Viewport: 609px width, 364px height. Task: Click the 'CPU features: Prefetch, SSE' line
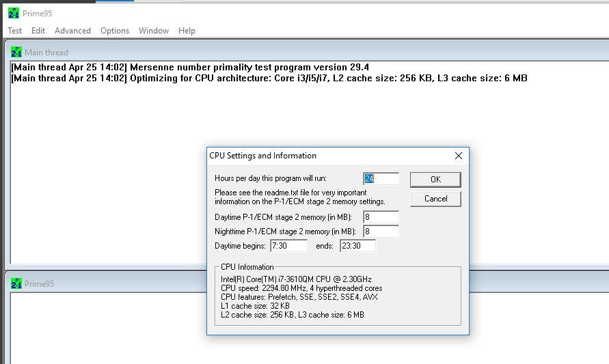(x=299, y=297)
